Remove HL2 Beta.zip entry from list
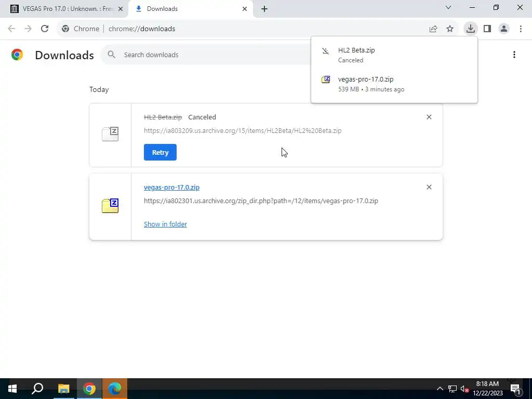This screenshot has width=532, height=399. 429,117
